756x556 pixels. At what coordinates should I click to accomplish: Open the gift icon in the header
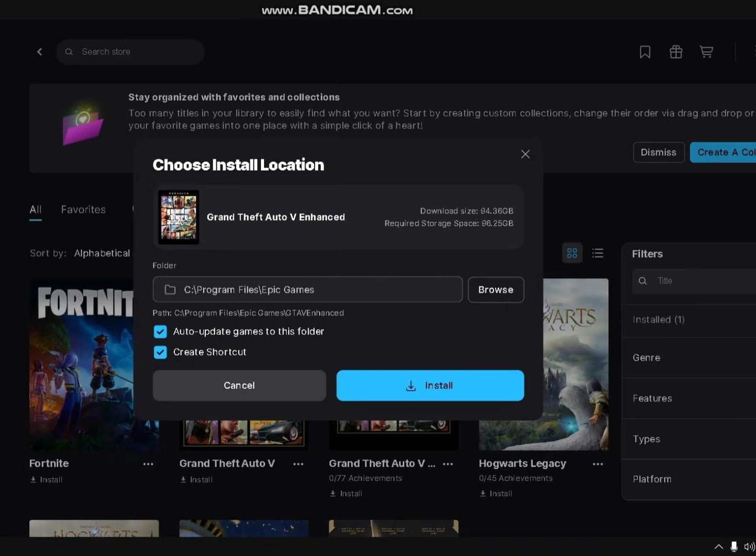[676, 51]
